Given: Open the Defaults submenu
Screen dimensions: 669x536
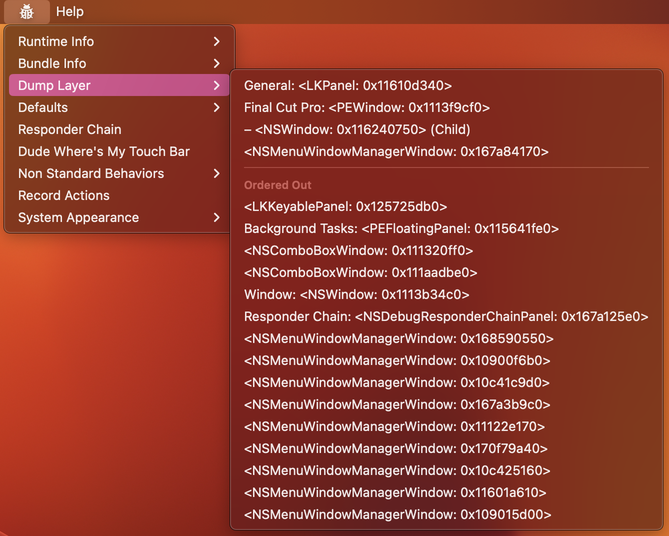Looking at the screenshot, I should coord(119,107).
